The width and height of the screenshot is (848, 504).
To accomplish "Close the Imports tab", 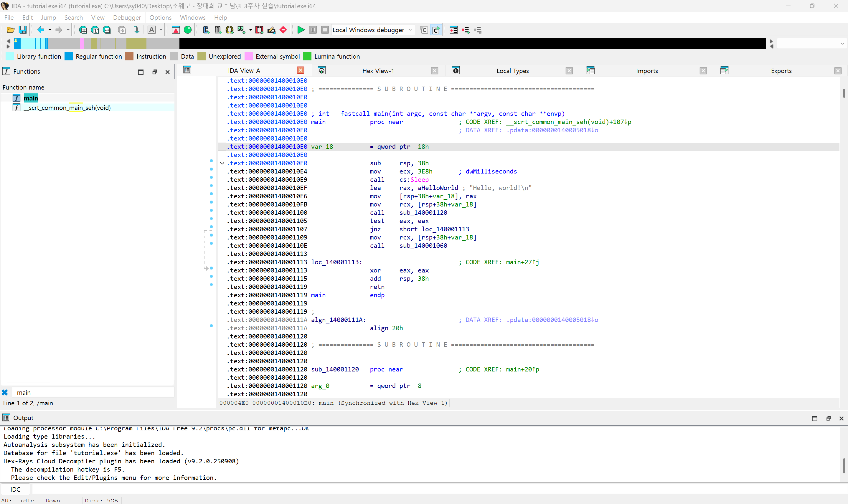I will (703, 71).
